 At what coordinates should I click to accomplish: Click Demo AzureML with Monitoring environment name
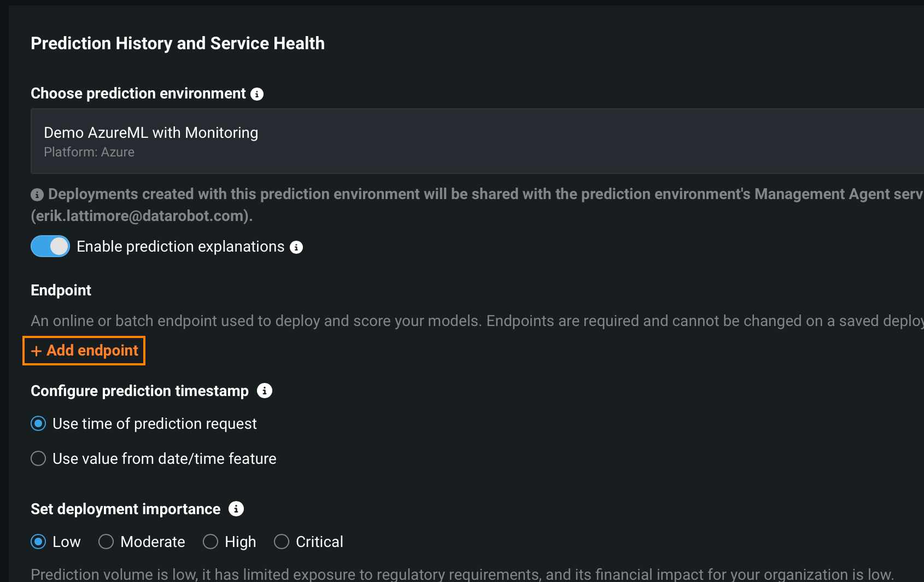151,133
